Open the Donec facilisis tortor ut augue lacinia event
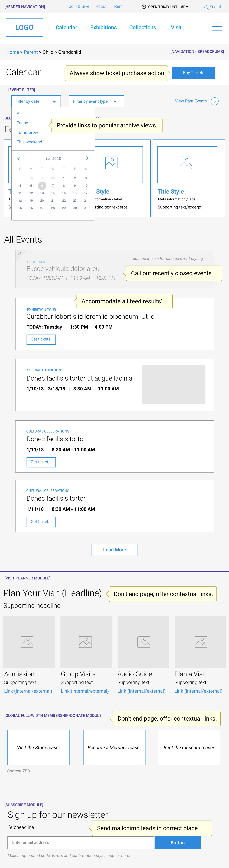The width and height of the screenshot is (229, 868). point(79,378)
